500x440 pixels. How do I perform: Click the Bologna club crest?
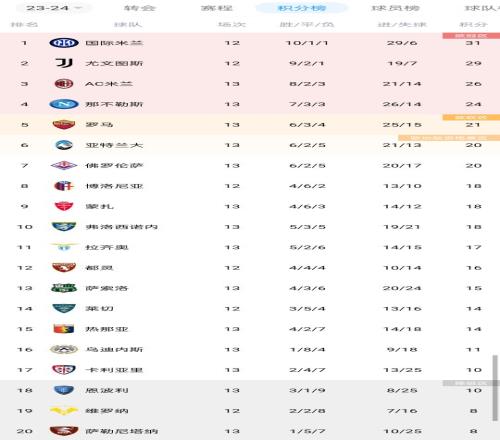(x=64, y=186)
